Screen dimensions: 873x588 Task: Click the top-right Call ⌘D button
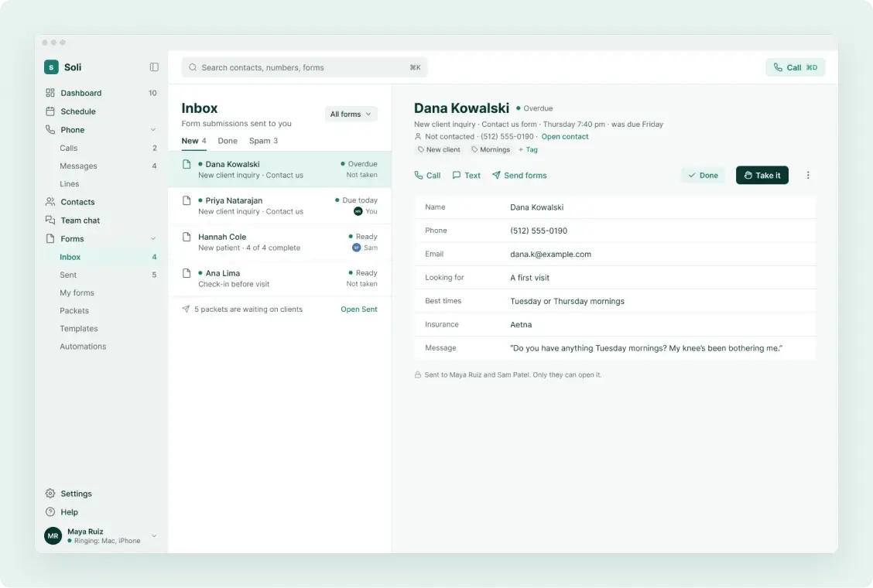795,67
